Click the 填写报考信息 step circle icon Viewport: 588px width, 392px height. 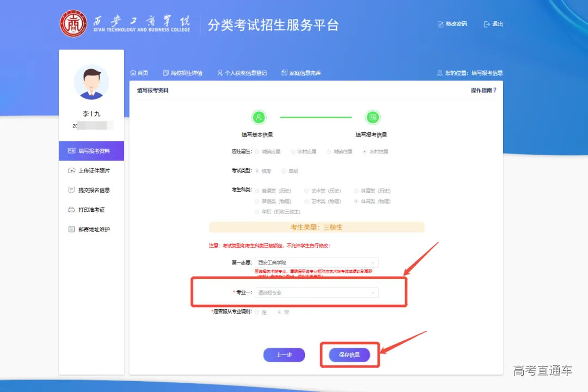pyautogui.click(x=372, y=117)
